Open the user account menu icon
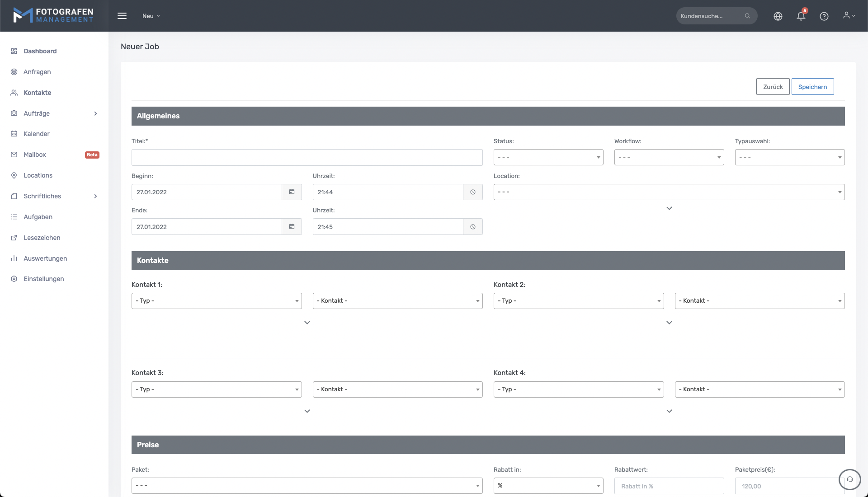Screen dimensions: 868x497 click(849, 16)
